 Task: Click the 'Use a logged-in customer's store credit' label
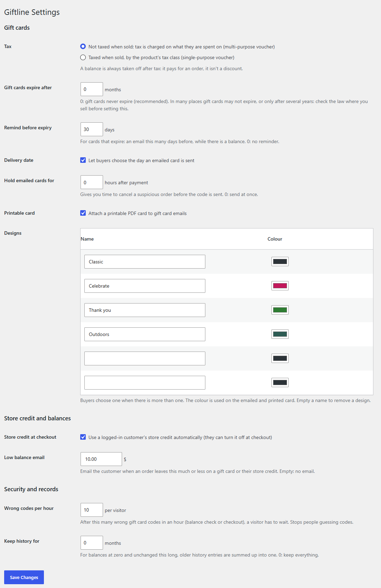[180, 437]
